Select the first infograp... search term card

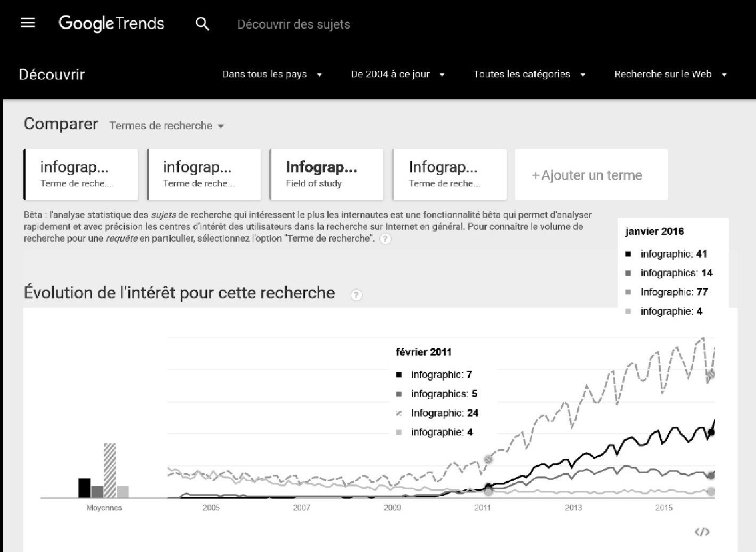tap(81, 175)
